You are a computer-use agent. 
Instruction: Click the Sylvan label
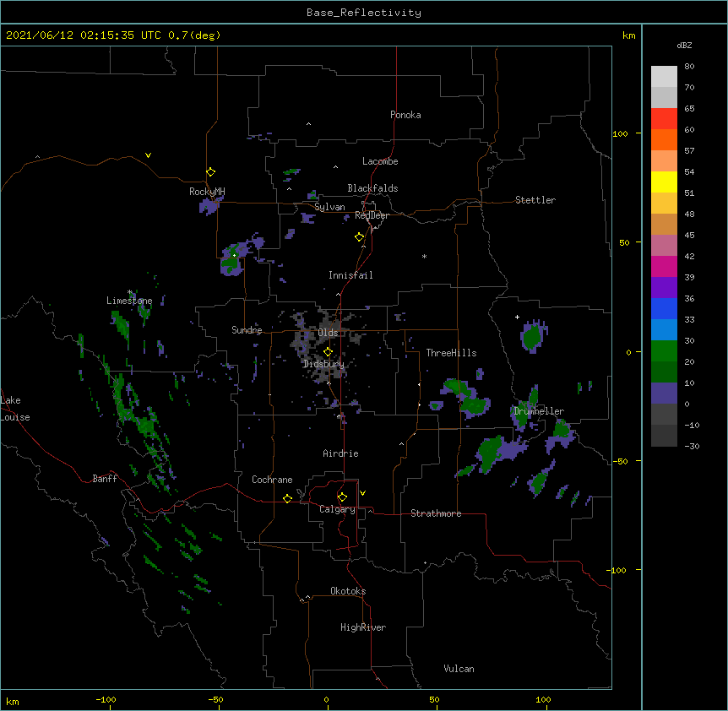tap(329, 207)
